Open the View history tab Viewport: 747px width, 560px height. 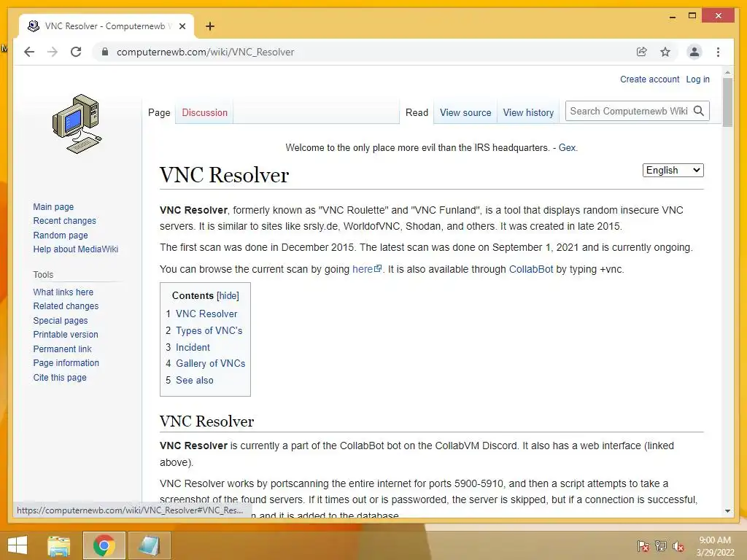tap(528, 113)
